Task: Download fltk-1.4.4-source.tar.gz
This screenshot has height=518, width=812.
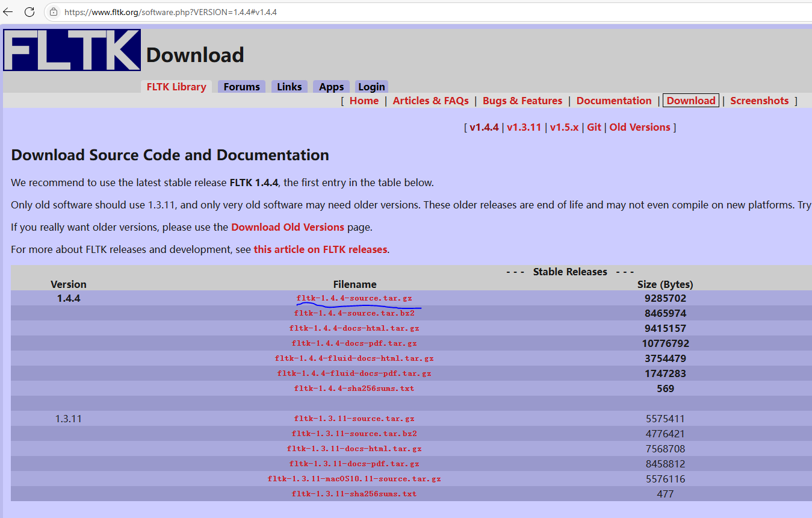Action: click(355, 298)
